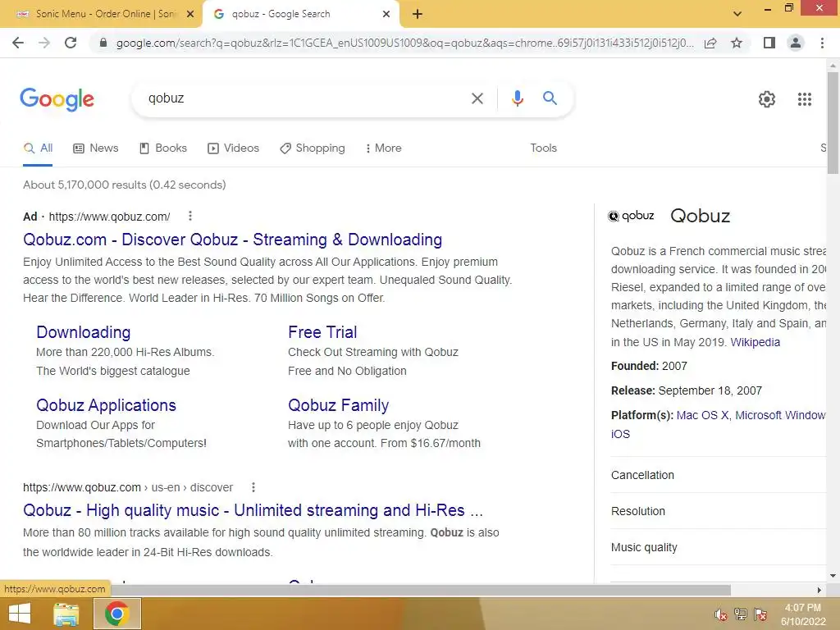
Task: Select the Books results tab
Action: [x=163, y=148]
